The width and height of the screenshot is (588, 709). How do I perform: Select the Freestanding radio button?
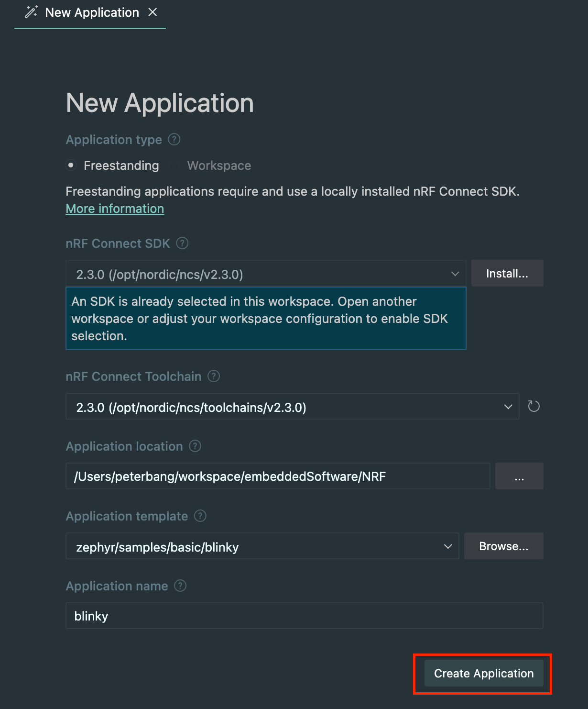(71, 165)
